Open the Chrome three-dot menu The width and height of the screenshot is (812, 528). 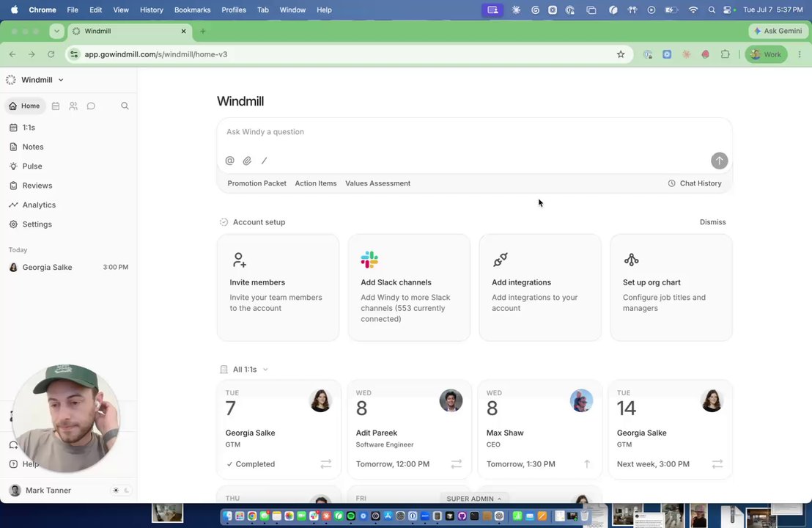800,54
